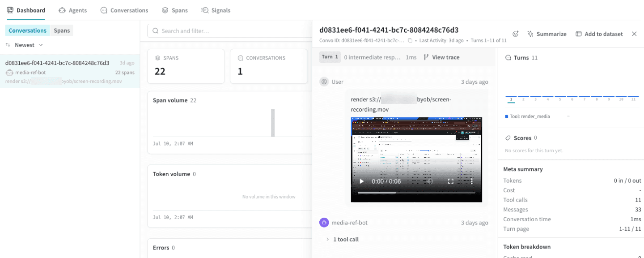Select turn 11 in the Turns timeline
This screenshot has width=644, height=258.
pos(633,99)
